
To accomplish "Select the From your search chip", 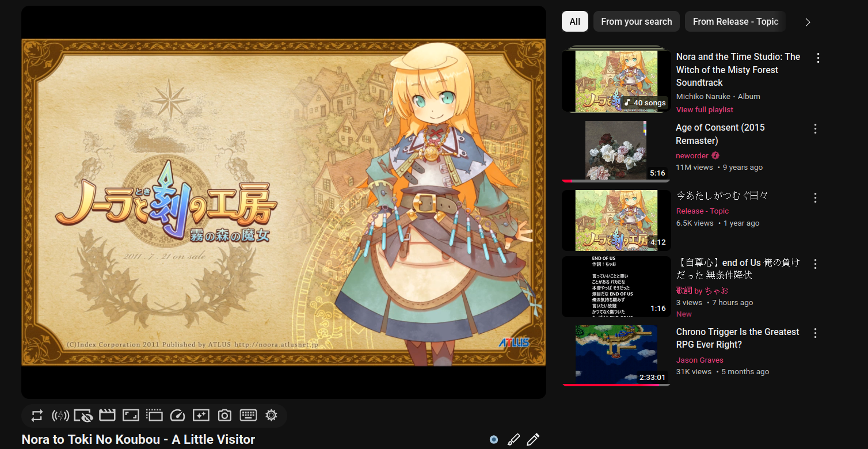I will pos(637,21).
